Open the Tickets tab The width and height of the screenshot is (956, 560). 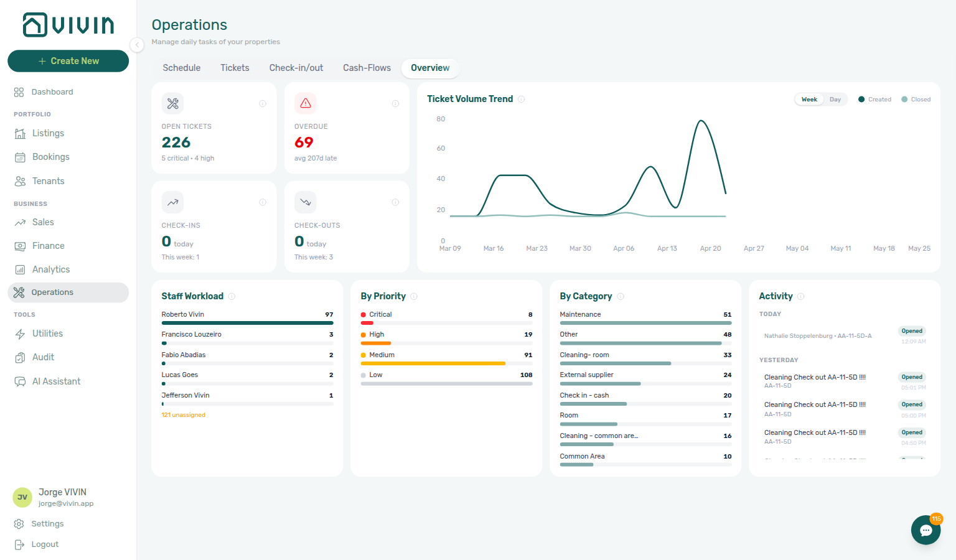pos(235,68)
